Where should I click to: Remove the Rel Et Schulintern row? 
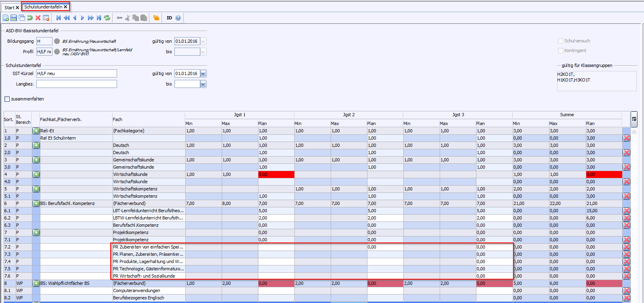tap(626, 138)
